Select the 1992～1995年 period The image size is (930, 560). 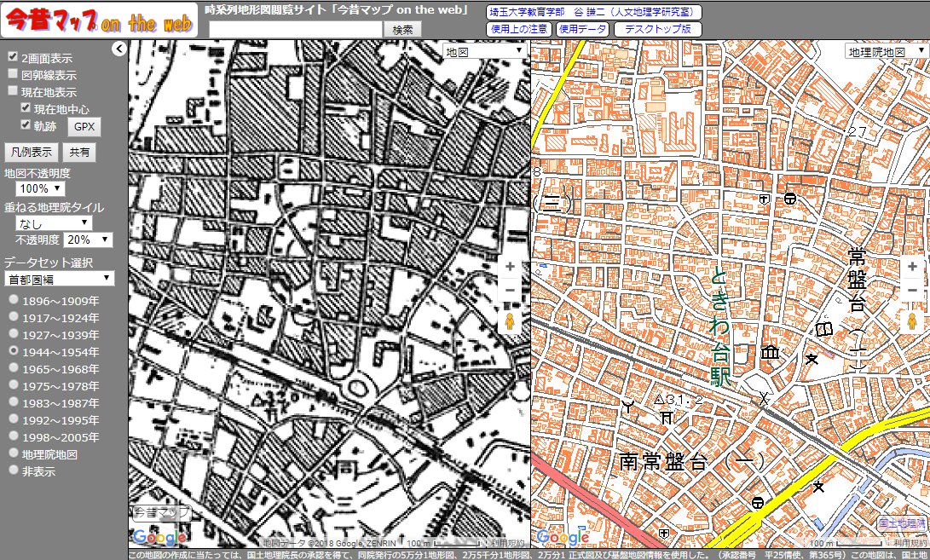coord(13,419)
